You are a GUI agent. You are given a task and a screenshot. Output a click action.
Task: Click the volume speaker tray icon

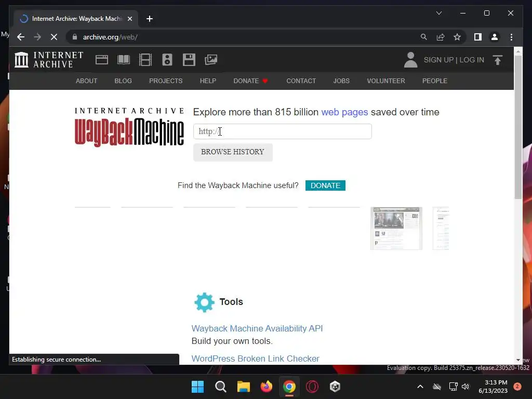465,387
